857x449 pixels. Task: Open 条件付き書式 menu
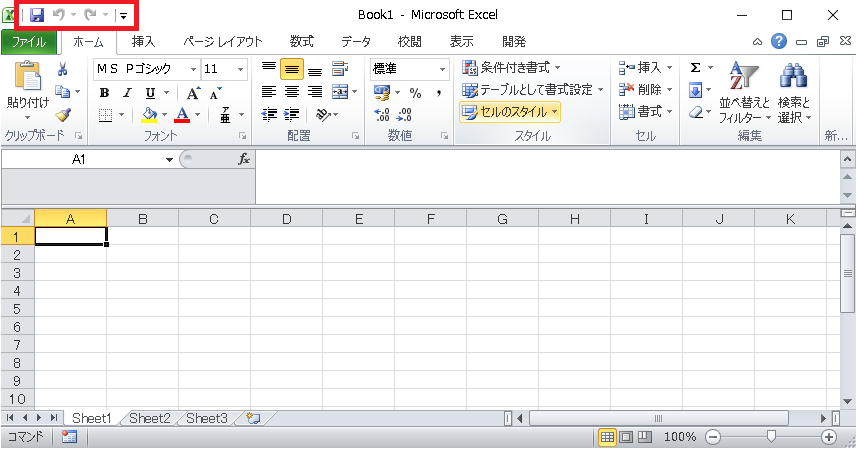(x=512, y=68)
